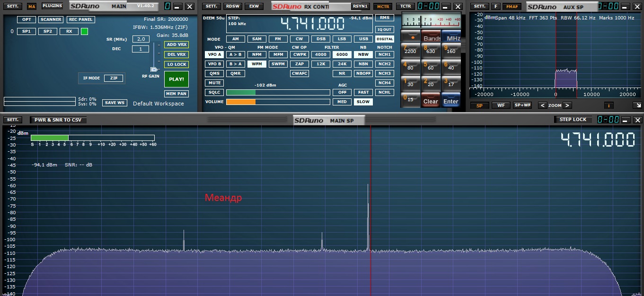The image size is (644, 296).
Task: Click the large frequency readout in Main SP
Action: coord(598,140)
